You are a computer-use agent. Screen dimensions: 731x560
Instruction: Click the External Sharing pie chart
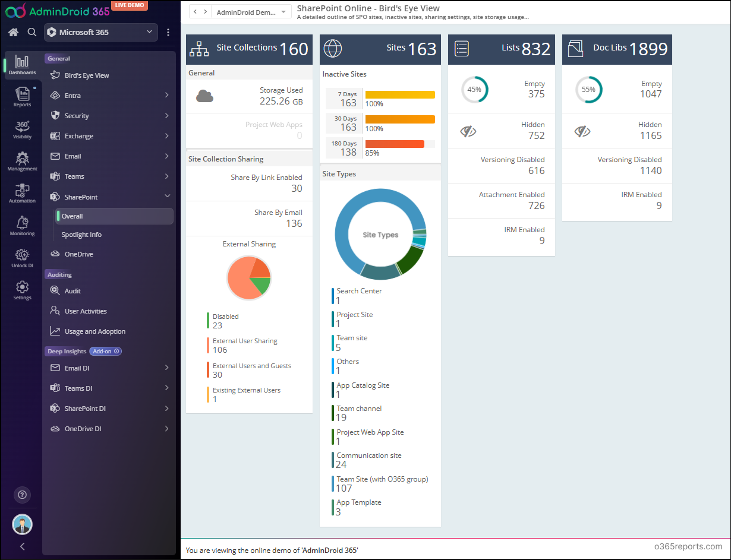point(249,277)
